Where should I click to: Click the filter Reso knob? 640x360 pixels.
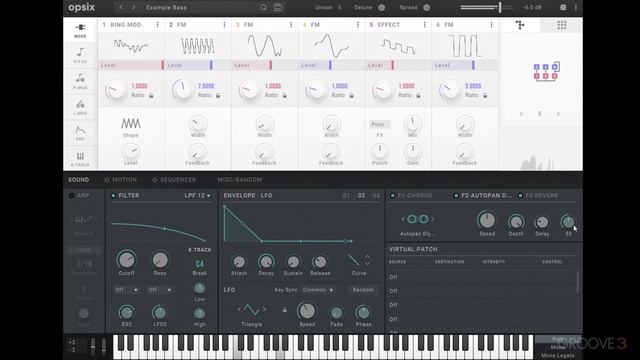160,260
